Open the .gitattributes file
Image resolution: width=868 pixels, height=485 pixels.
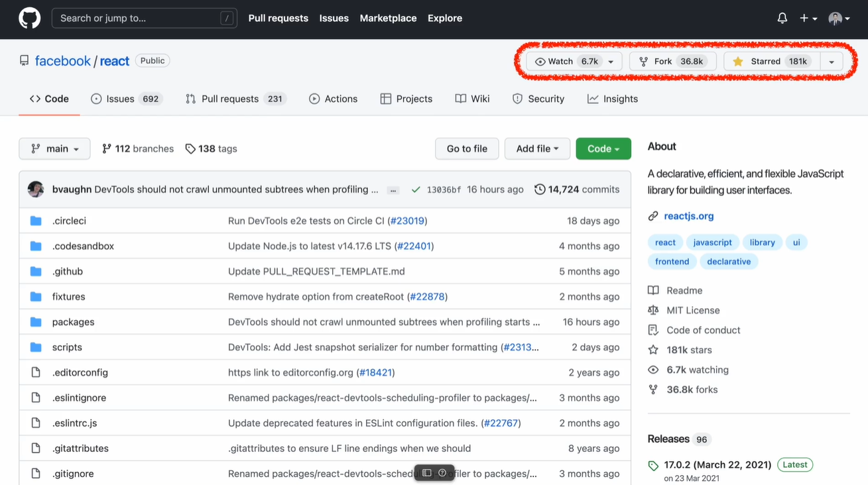point(80,448)
